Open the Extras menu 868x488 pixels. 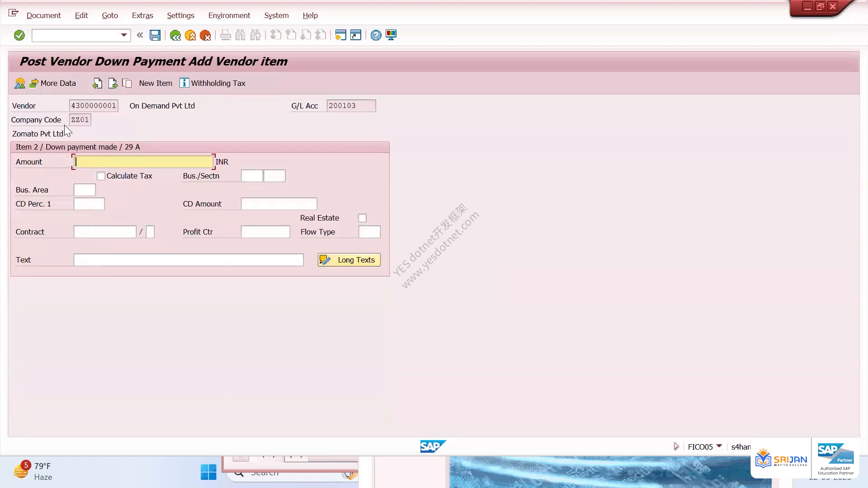(142, 15)
